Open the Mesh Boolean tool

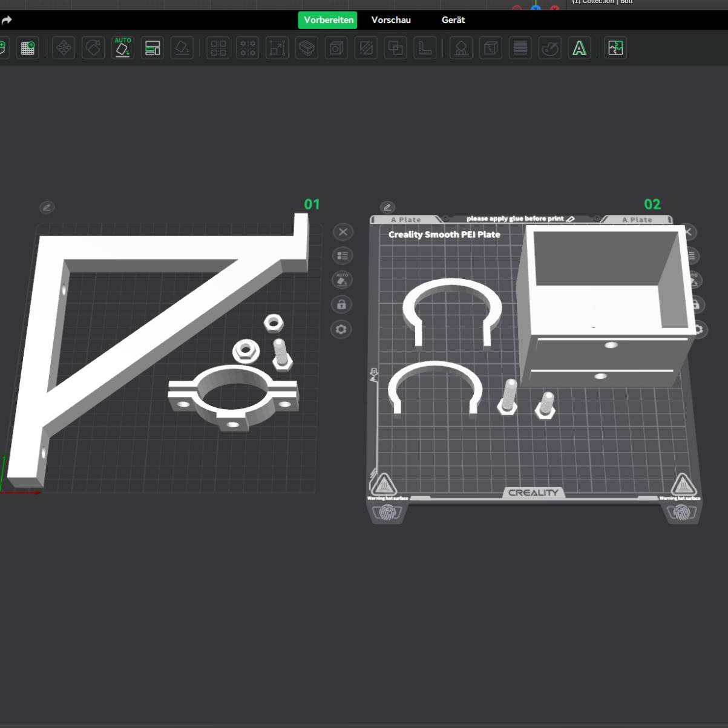[x=395, y=48]
